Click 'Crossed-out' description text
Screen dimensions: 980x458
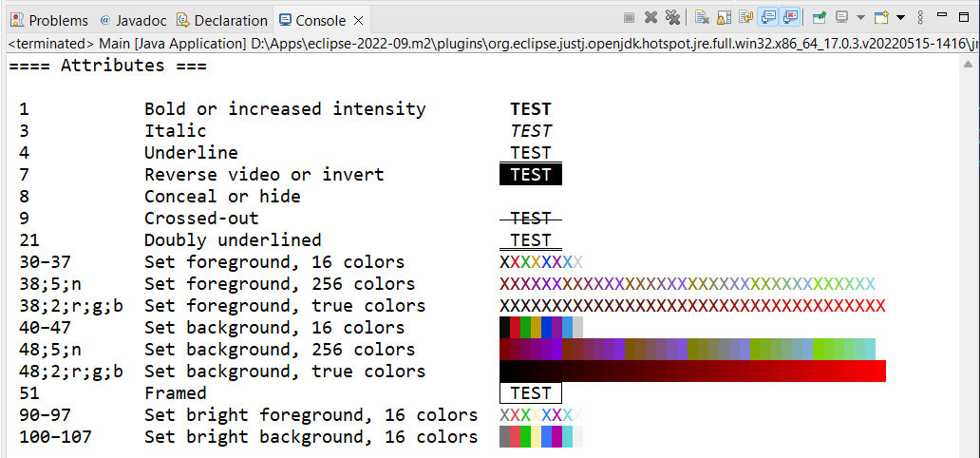(201, 219)
